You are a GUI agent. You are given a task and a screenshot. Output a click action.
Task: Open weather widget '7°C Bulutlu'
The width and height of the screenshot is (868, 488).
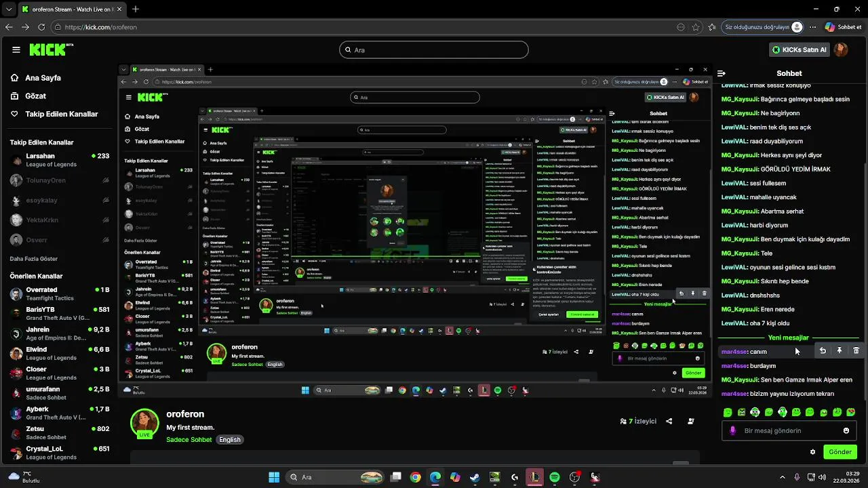24,477
